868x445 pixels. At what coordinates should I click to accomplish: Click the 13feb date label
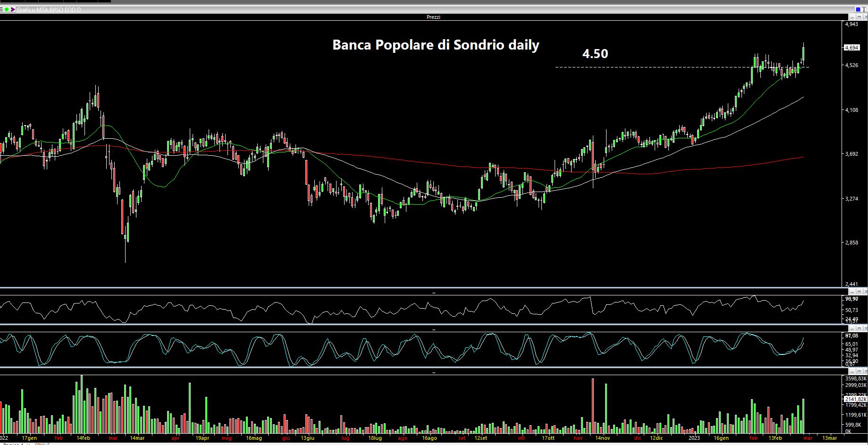click(x=775, y=438)
